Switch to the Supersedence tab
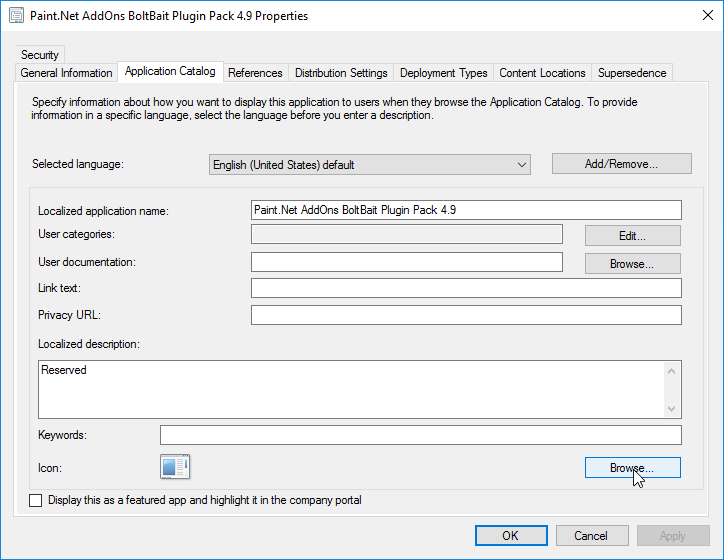The width and height of the screenshot is (724, 560). click(x=631, y=73)
